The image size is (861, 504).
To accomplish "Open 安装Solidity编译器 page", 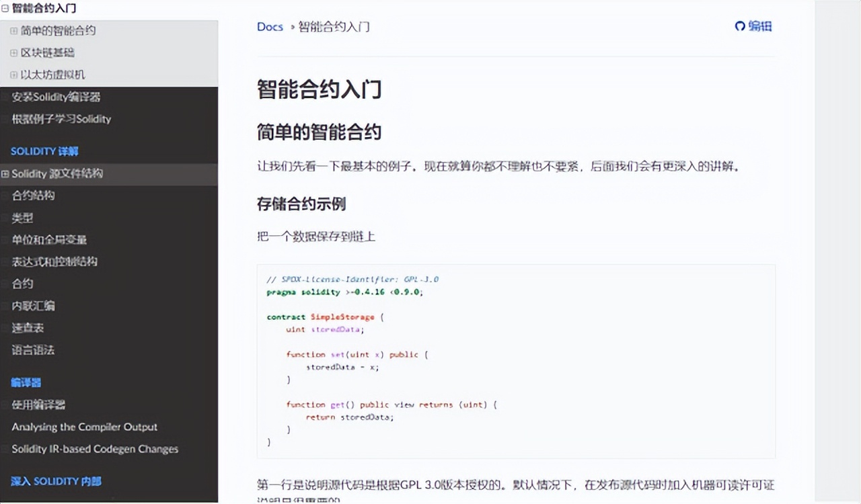I will [56, 97].
